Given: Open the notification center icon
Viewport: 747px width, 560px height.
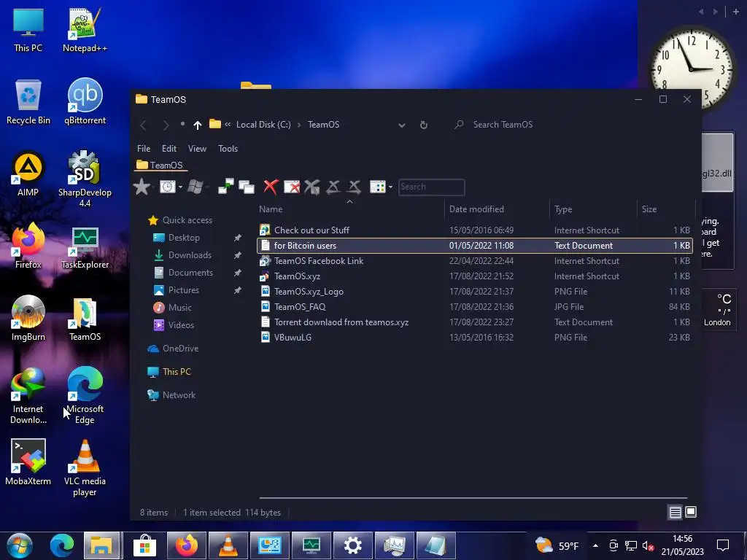Looking at the screenshot, I should point(723,545).
